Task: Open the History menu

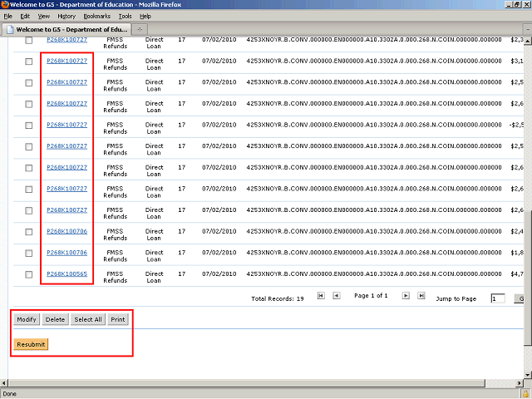Action: click(66, 16)
